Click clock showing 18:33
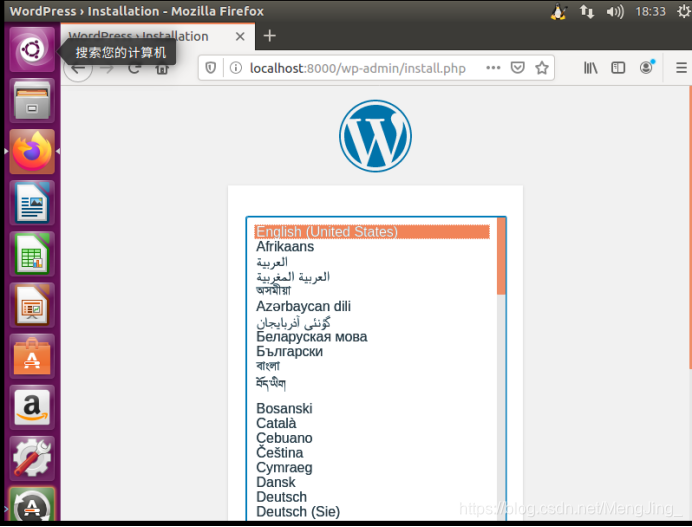This screenshot has width=692, height=527. [x=650, y=11]
